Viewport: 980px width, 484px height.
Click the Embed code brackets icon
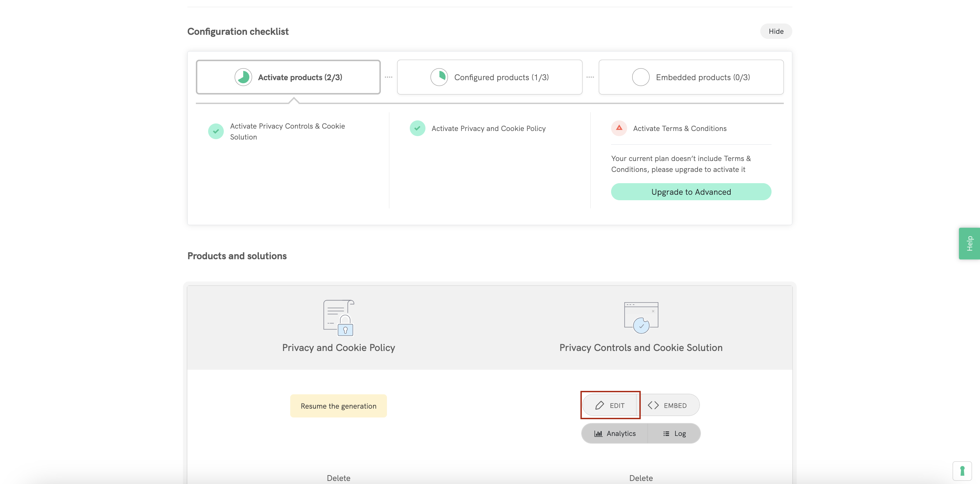[654, 405]
